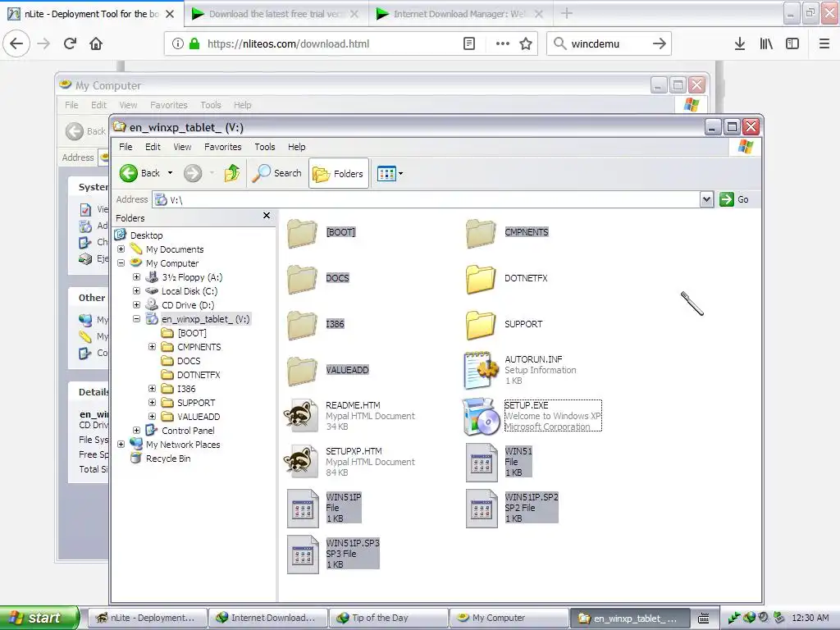Expand CD Drive (D:) tree node
This screenshot has width=840, height=630.
137,305
